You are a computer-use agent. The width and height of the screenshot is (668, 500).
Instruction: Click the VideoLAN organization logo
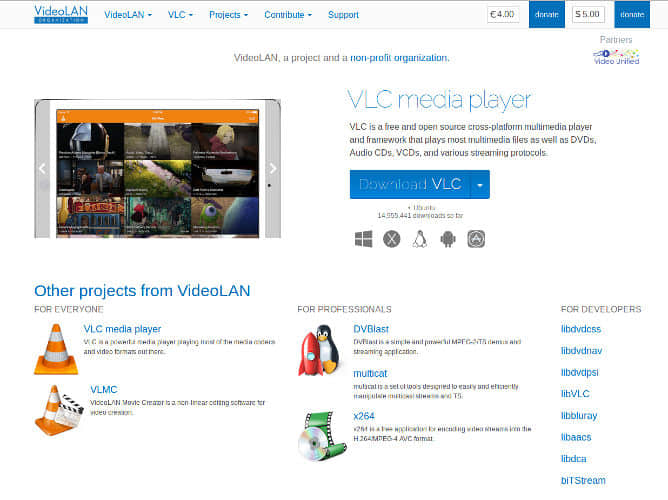point(61,14)
